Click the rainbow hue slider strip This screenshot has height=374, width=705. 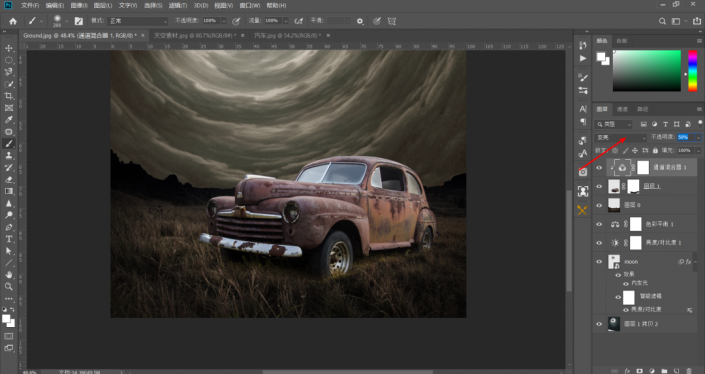click(693, 71)
